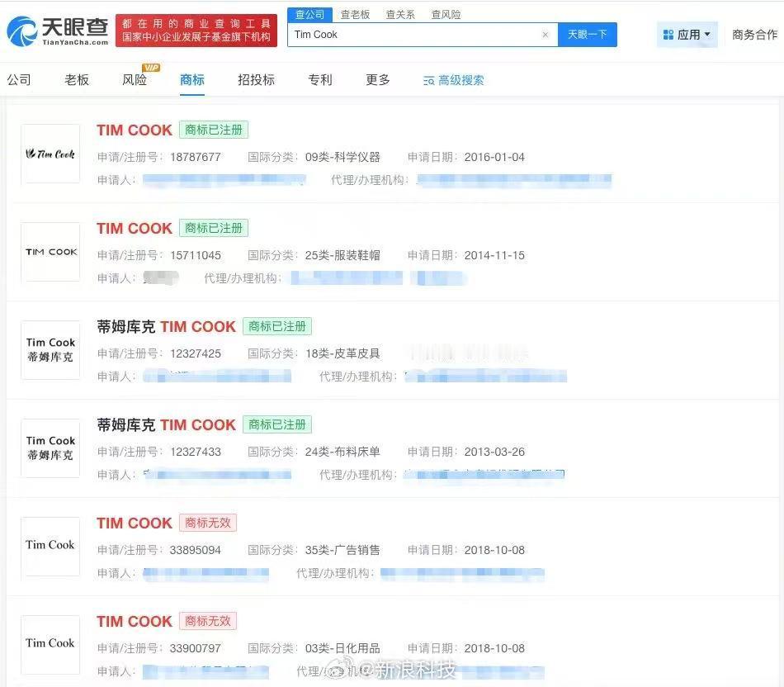The width and height of the screenshot is (784, 687).
Task: Click the 商标无效 badge for 33900797
Action: click(207, 621)
